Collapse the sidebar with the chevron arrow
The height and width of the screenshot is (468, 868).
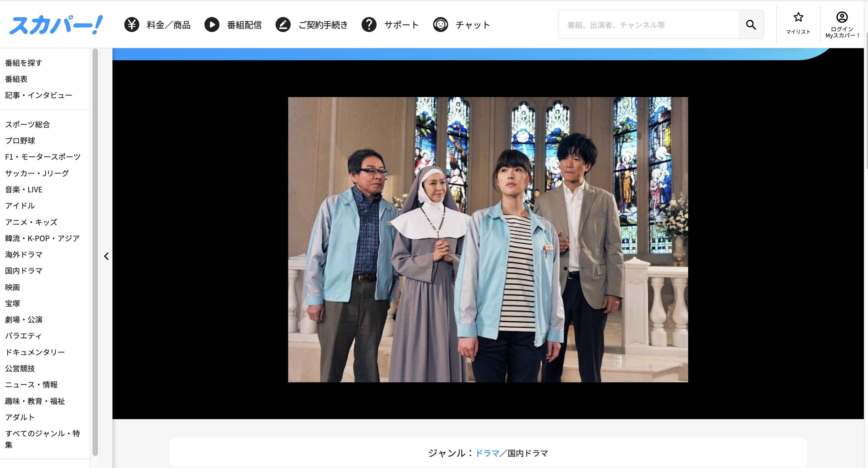pos(106,256)
